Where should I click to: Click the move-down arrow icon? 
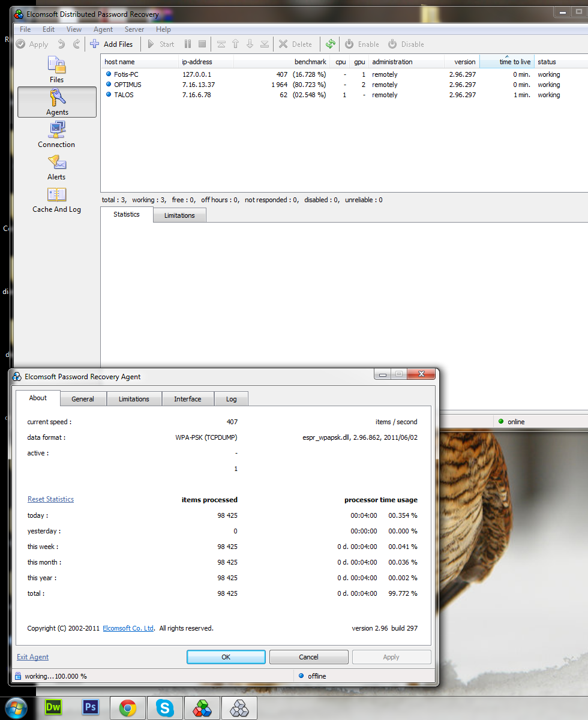point(250,44)
